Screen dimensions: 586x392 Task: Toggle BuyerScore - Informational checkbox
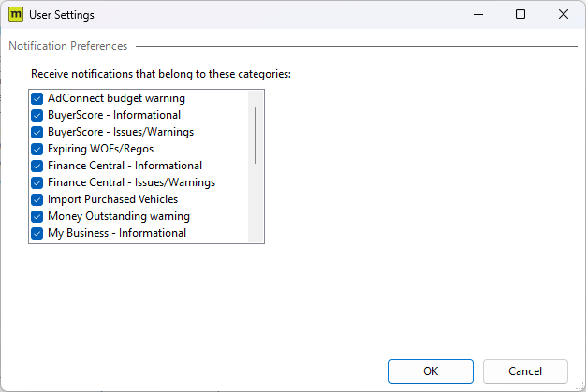(37, 115)
